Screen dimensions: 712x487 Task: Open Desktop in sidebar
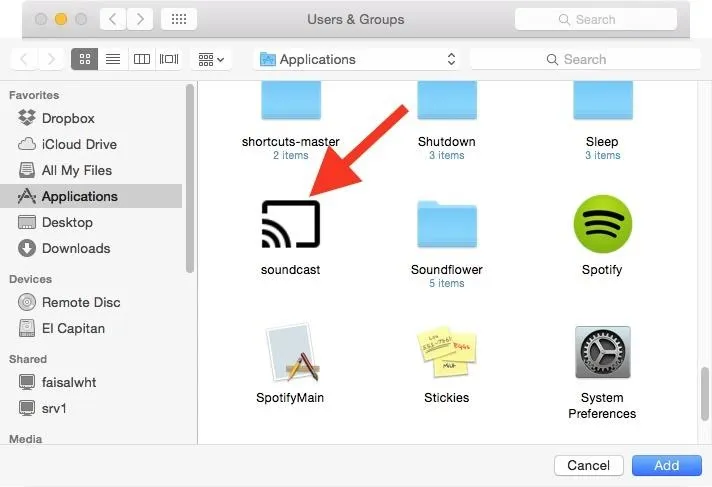(x=91, y=222)
